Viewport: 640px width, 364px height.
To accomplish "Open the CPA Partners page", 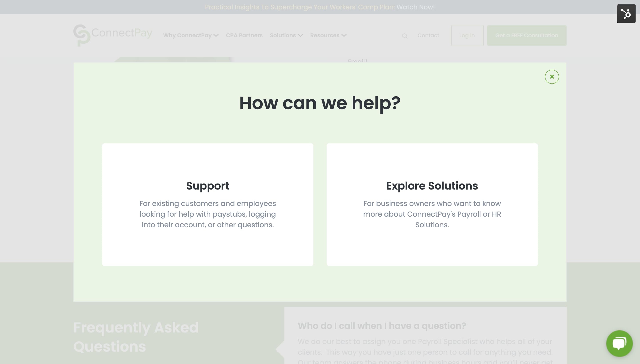I will click(x=244, y=36).
